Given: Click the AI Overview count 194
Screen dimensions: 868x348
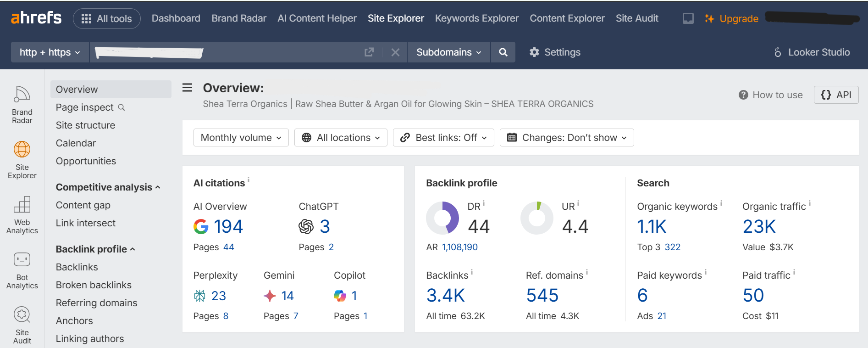Looking at the screenshot, I should tap(228, 226).
